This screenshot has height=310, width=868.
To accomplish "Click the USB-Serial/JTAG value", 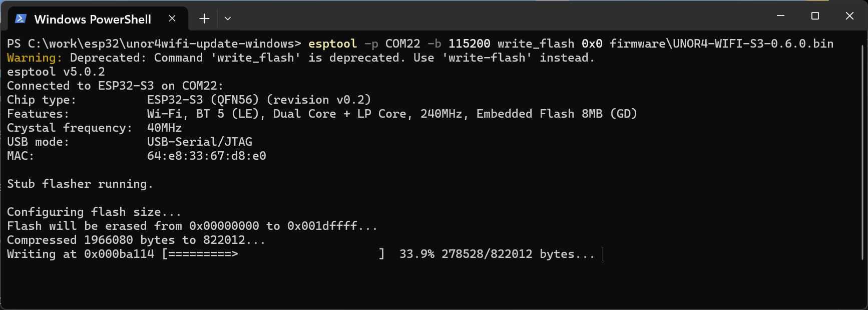I will point(199,142).
